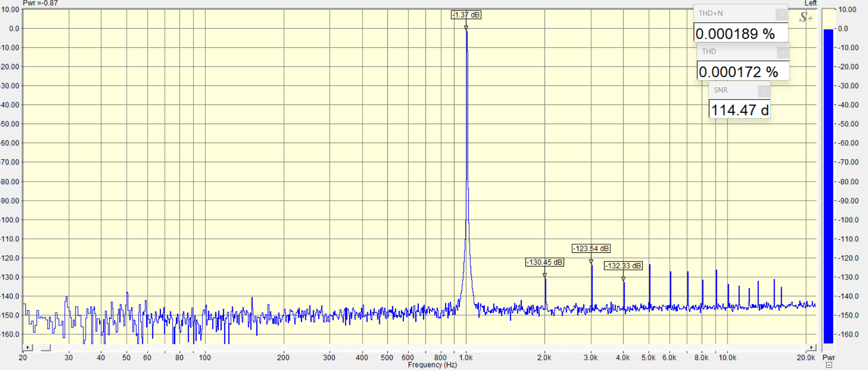Click the '3.0k' frequency axis label
The width and height of the screenshot is (868, 371).
[591, 358]
